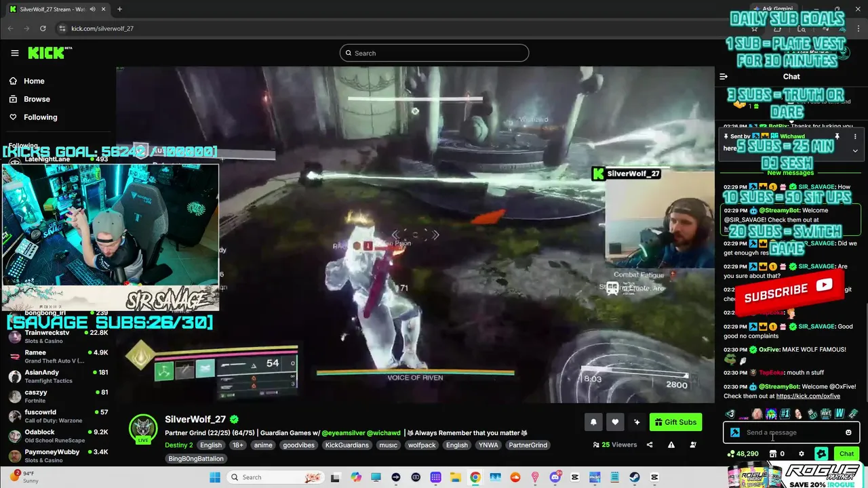Screen dimensions: 868x488
Task: Click the Kick logo
Action: [x=50, y=53]
